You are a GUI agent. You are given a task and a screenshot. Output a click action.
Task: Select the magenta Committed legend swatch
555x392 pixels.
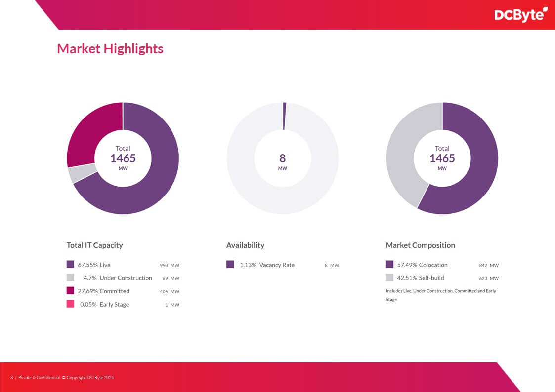click(70, 291)
